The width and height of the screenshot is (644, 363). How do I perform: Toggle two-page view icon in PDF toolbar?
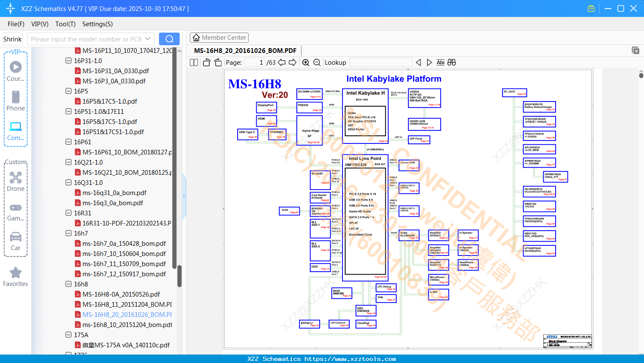194,63
